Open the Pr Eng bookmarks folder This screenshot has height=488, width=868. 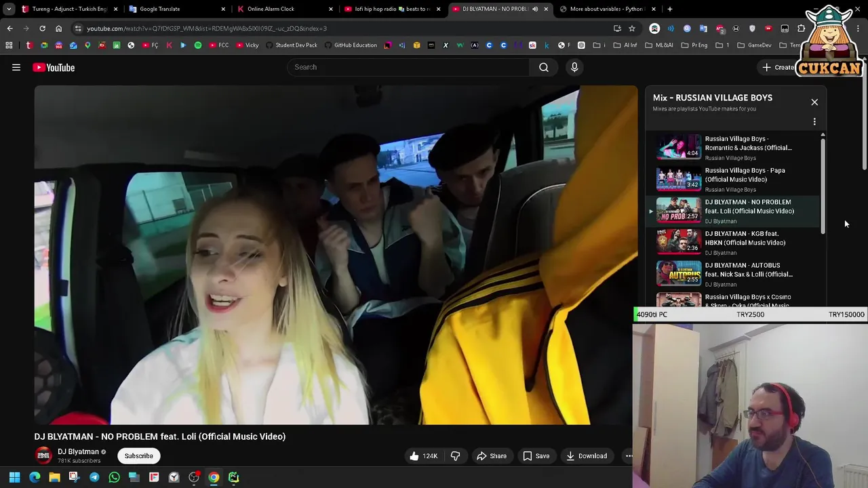click(694, 45)
